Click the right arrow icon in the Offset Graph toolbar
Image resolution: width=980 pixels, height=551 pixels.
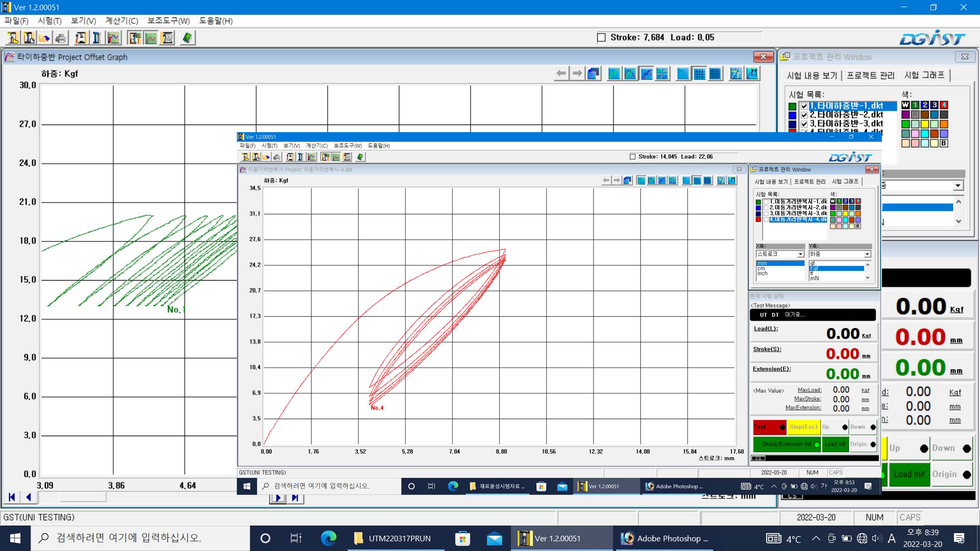(x=577, y=73)
